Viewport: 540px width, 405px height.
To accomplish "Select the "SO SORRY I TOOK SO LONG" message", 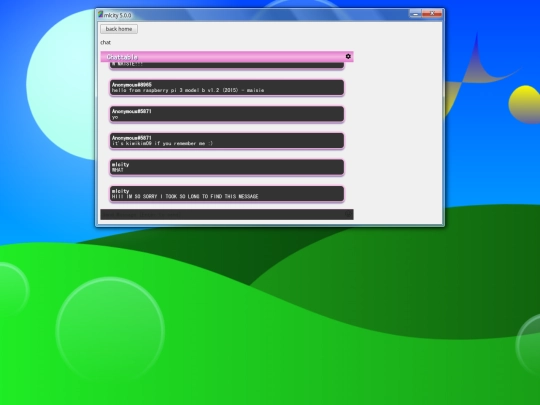I will (x=227, y=194).
